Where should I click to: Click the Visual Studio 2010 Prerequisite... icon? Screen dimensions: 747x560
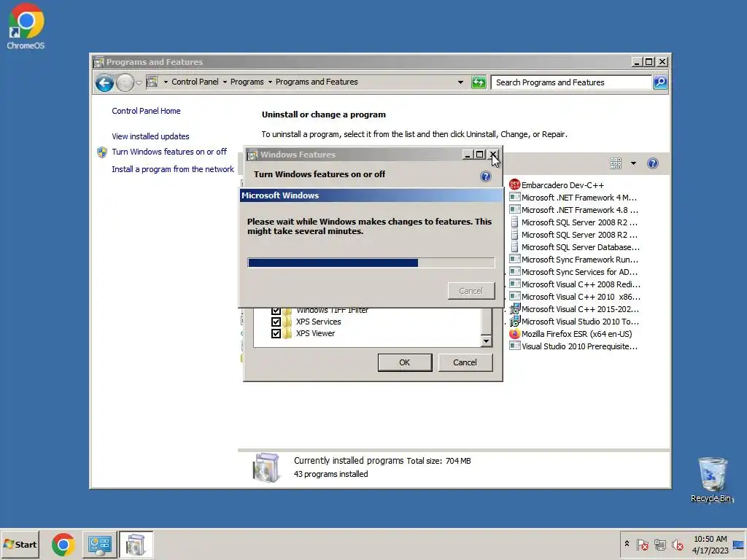coord(514,346)
